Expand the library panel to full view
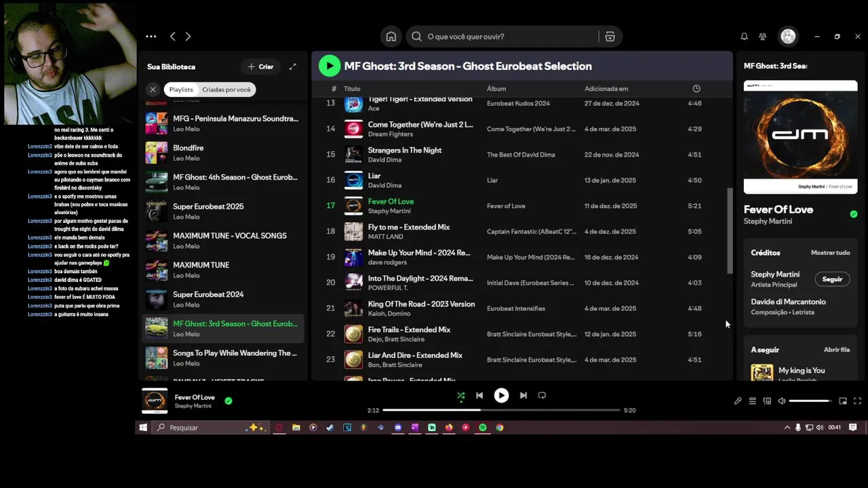 pos(292,66)
